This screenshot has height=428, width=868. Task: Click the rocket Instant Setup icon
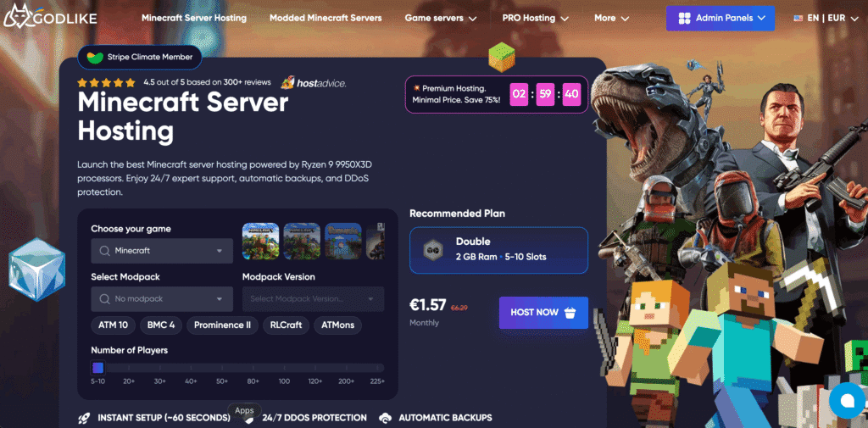point(84,418)
